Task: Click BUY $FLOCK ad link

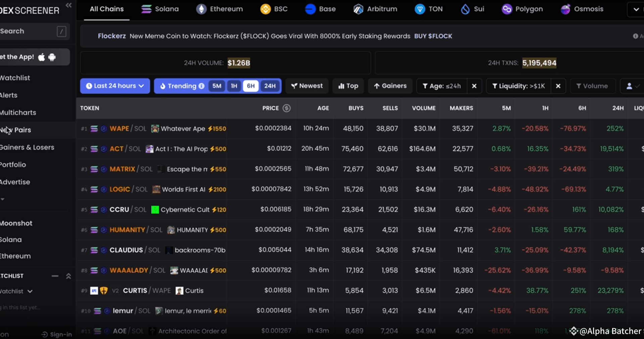Action: 433,36
